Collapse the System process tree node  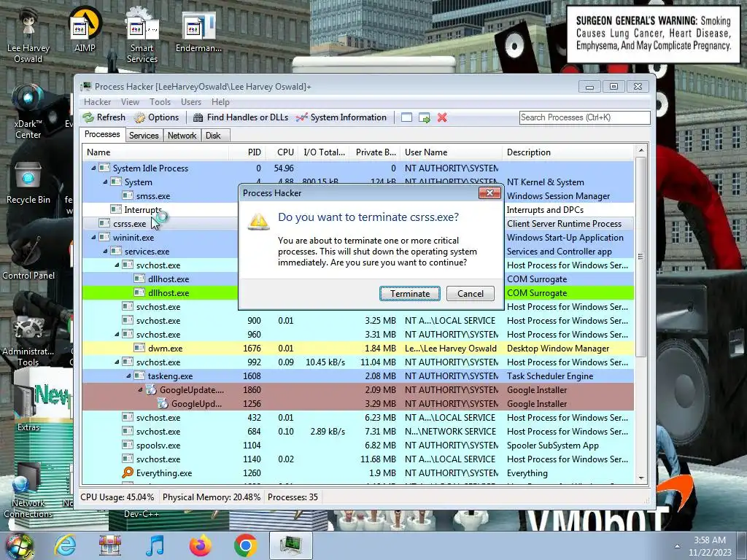[x=105, y=182]
